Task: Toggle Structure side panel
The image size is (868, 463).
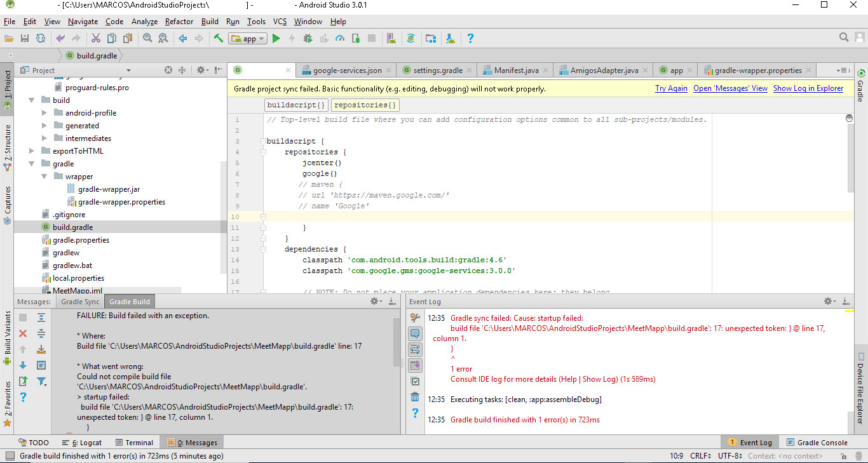Action: click(x=7, y=148)
